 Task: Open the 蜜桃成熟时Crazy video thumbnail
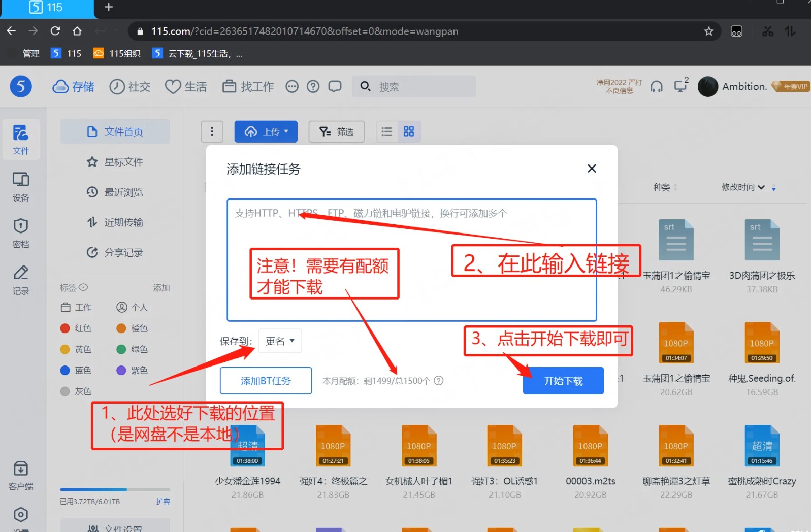coord(762,446)
